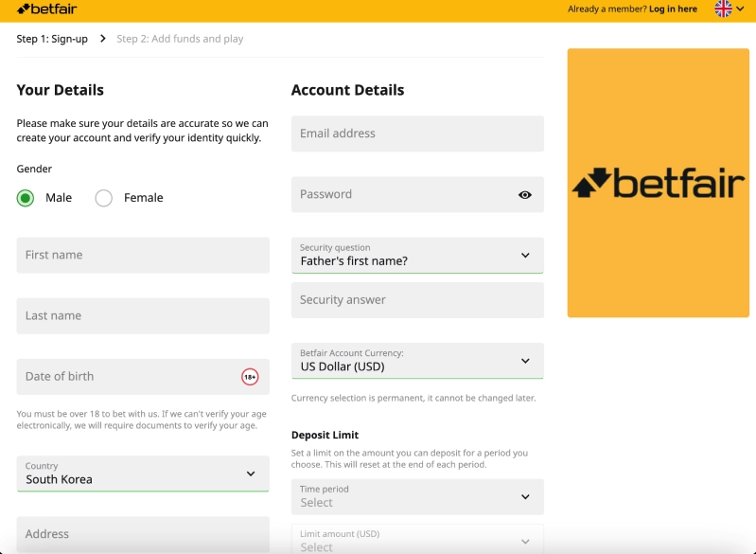Click the Date of birth field

coord(143,377)
